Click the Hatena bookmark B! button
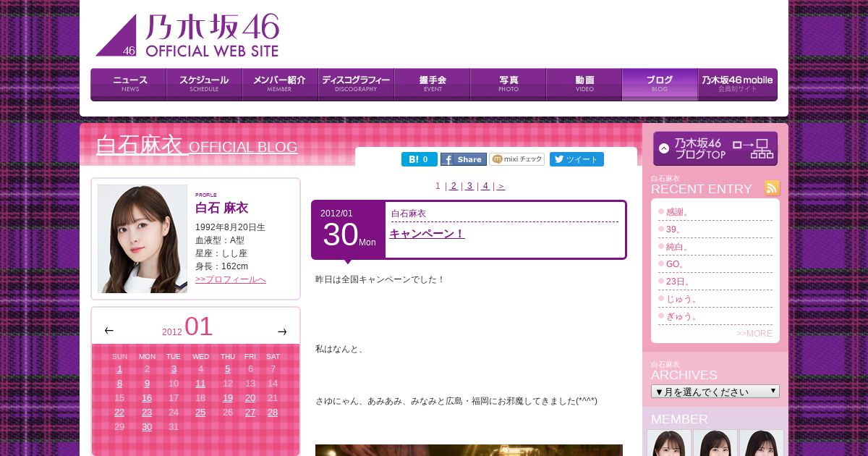 pyautogui.click(x=420, y=159)
